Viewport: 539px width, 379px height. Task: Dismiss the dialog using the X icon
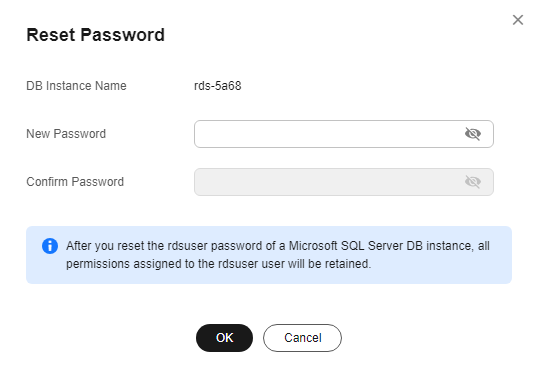(x=518, y=20)
